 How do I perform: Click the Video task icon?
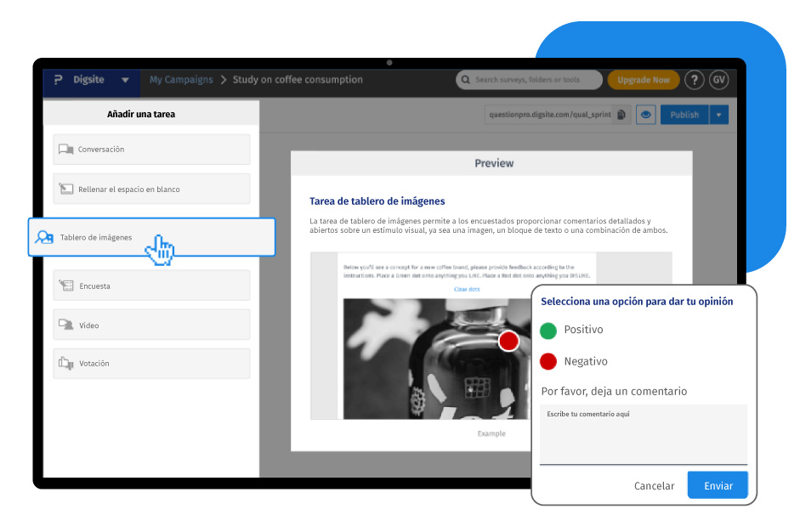[x=65, y=325]
